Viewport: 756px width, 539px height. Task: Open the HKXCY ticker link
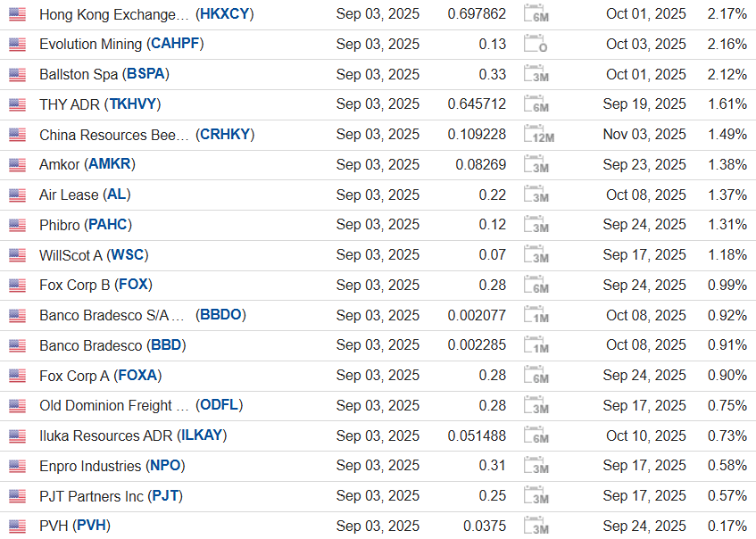click(225, 14)
